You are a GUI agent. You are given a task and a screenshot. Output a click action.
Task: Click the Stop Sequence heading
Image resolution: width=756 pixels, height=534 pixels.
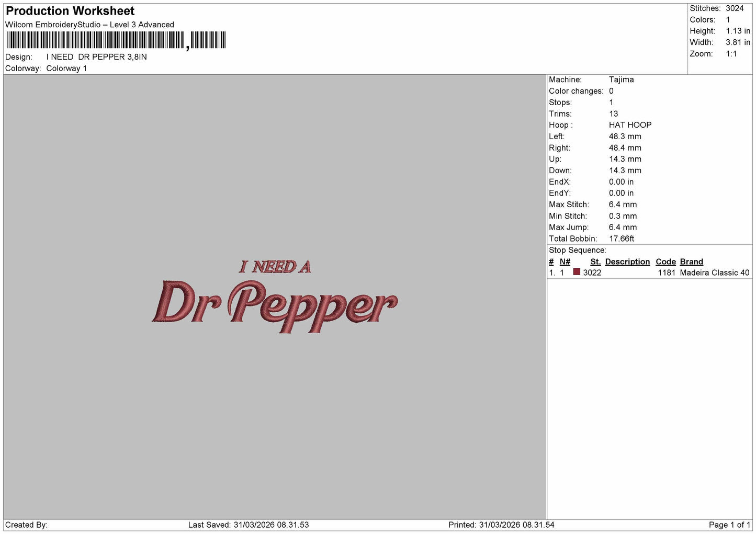click(578, 250)
